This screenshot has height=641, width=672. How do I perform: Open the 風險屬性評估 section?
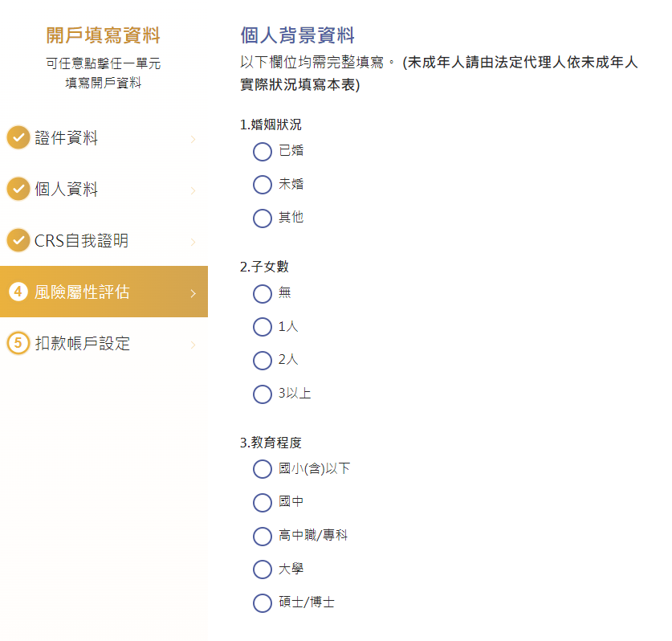click(104, 292)
